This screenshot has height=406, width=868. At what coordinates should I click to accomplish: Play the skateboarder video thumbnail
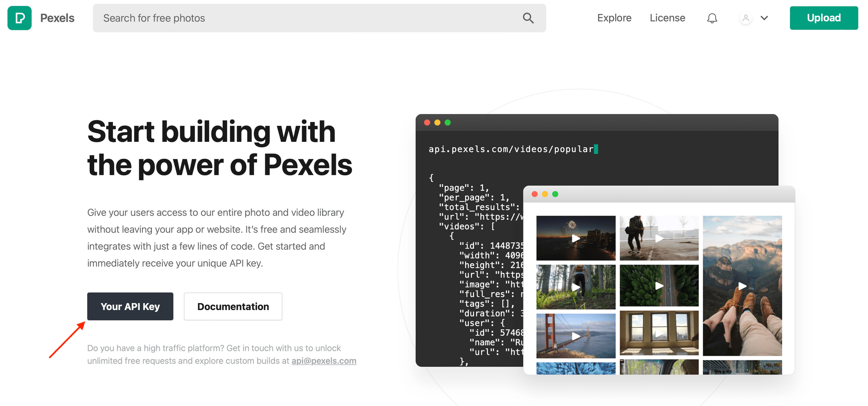pyautogui.click(x=659, y=238)
